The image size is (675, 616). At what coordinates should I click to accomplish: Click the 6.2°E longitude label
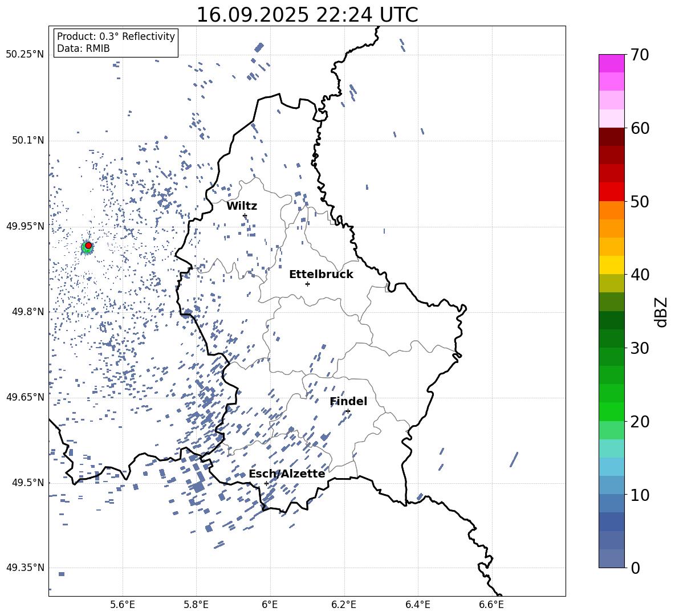[x=344, y=605]
